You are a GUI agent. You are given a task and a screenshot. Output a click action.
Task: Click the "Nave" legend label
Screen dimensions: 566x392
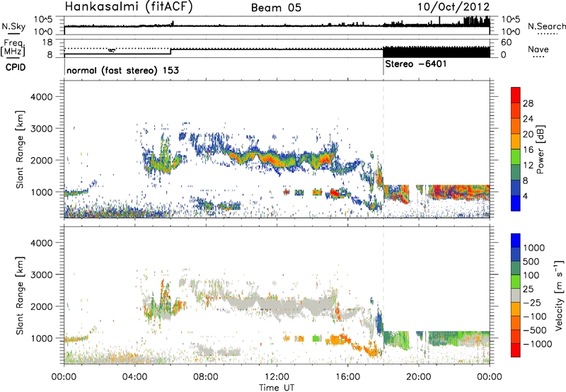(538, 49)
